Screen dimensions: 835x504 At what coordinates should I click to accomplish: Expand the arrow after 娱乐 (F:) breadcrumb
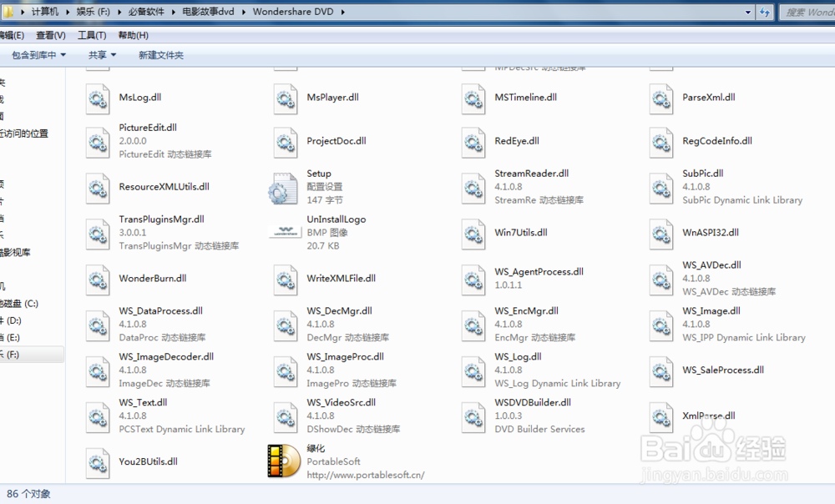[119, 11]
